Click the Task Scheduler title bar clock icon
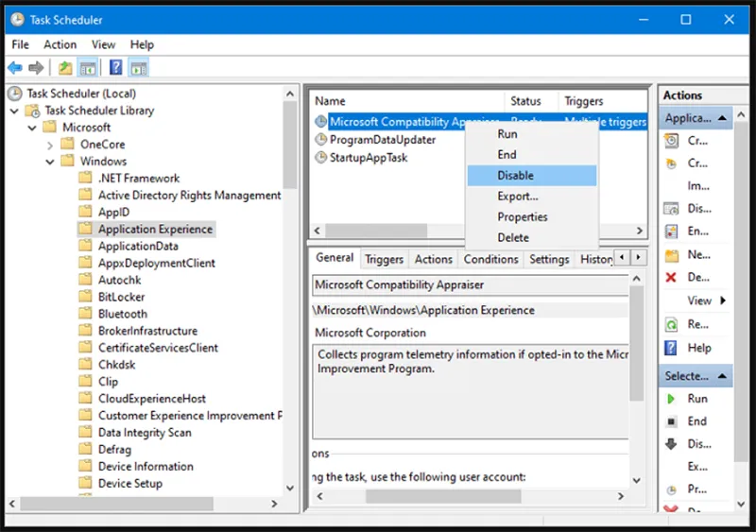This screenshot has height=532, width=756. click(x=17, y=19)
